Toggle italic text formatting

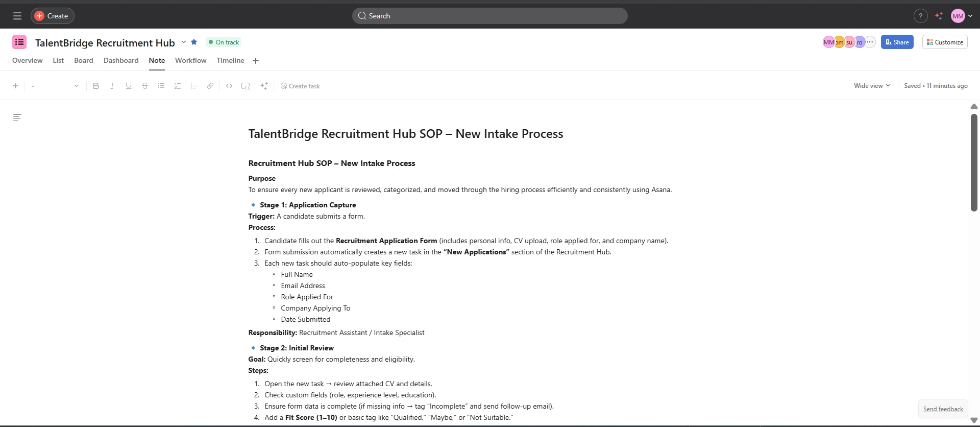(112, 86)
